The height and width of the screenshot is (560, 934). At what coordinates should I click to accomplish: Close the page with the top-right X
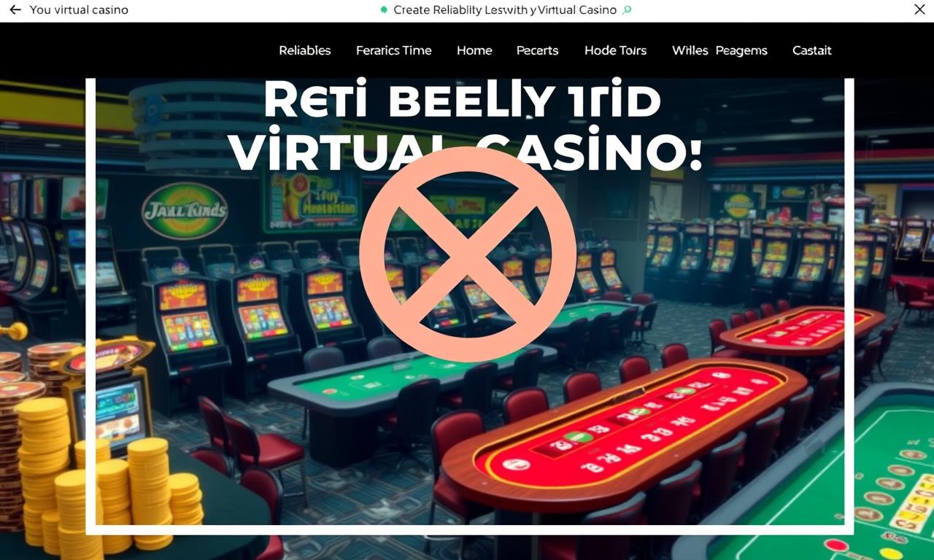pos(920,9)
